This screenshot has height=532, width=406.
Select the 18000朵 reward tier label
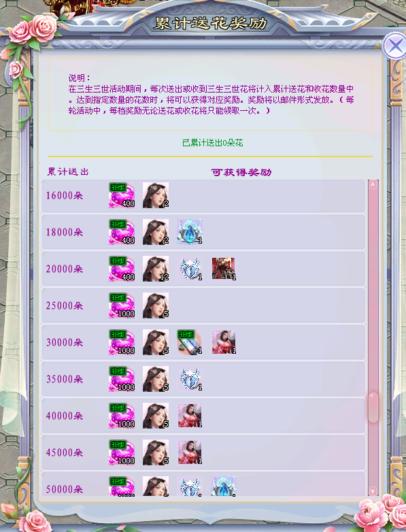point(65,233)
